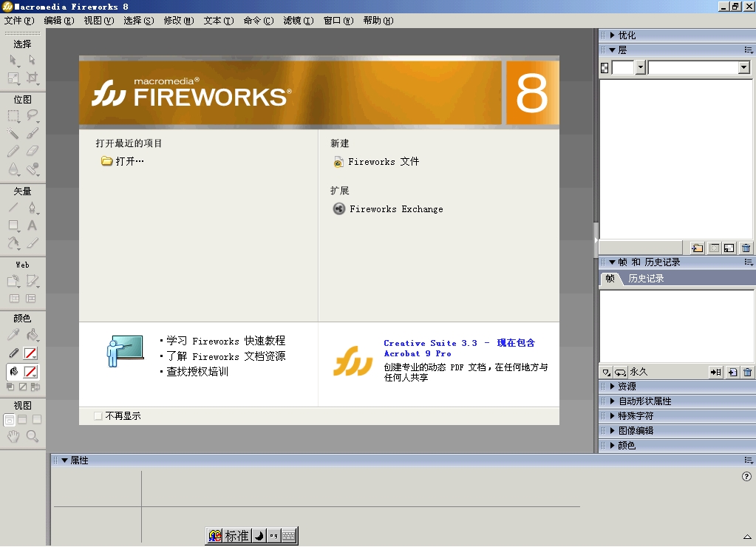Image resolution: width=756 pixels, height=547 pixels.
Task: Choose the Freeform tool
Action: [x=13, y=243]
